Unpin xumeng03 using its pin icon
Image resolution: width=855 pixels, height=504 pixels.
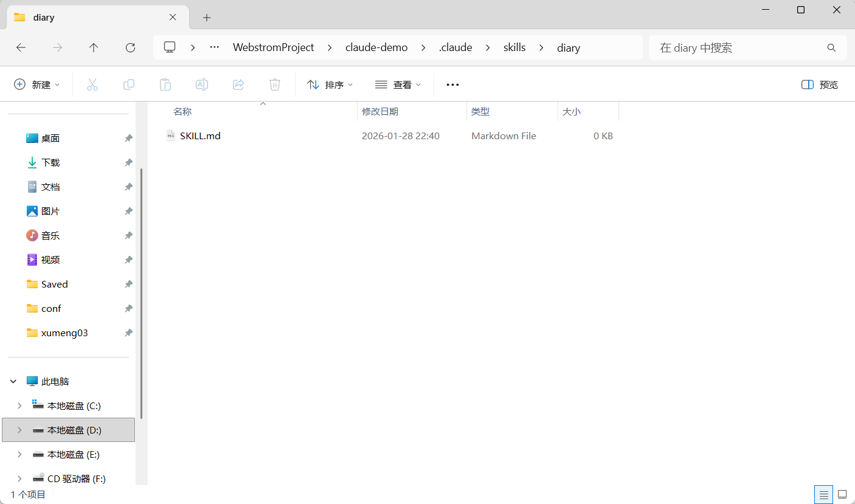click(128, 333)
